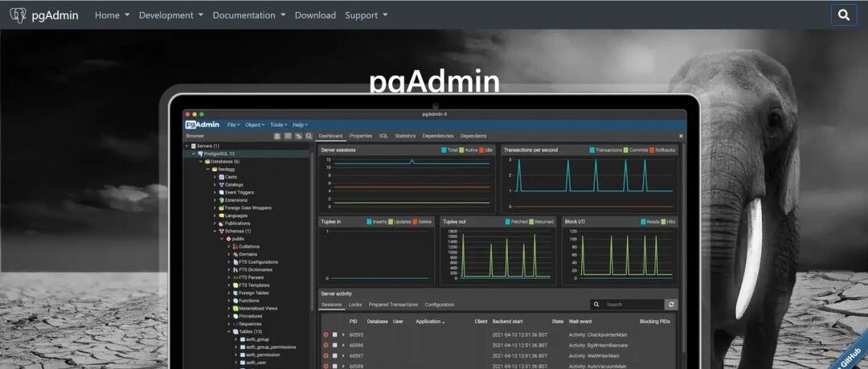Image resolution: width=868 pixels, height=369 pixels.
Task: Select the auth_group_permissions table
Action: click(x=271, y=346)
